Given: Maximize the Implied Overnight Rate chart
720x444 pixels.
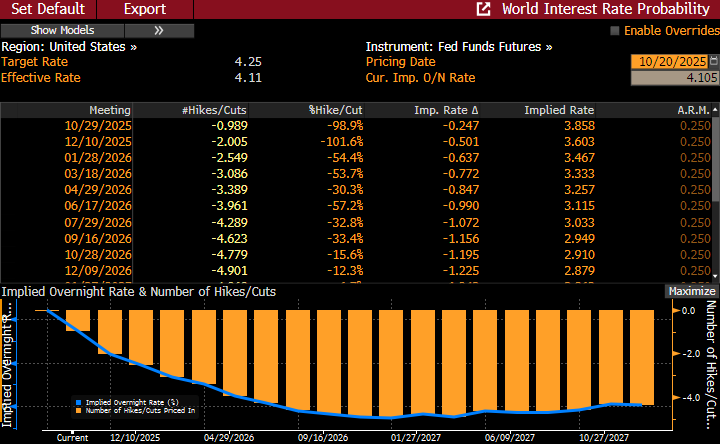Looking at the screenshot, I should click(x=691, y=292).
